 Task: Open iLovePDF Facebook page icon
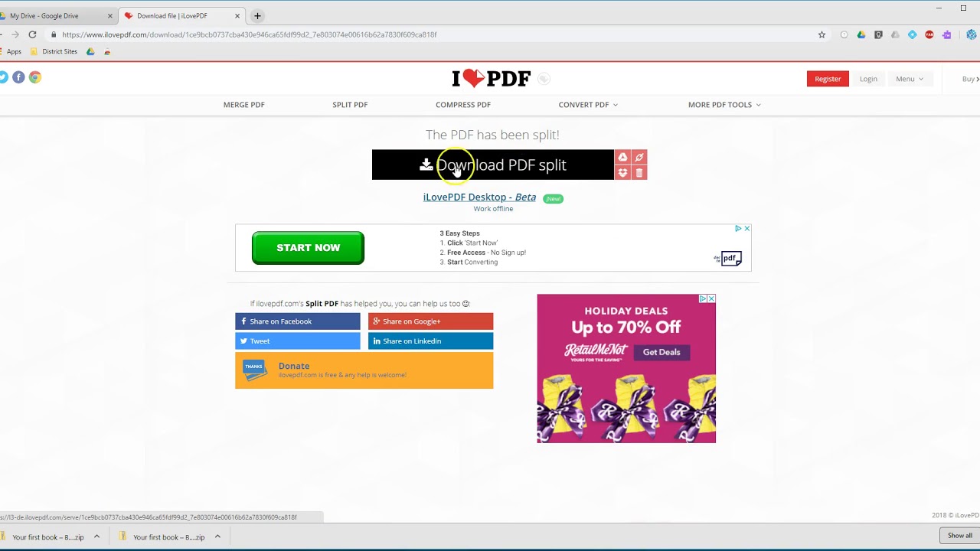pos(18,77)
